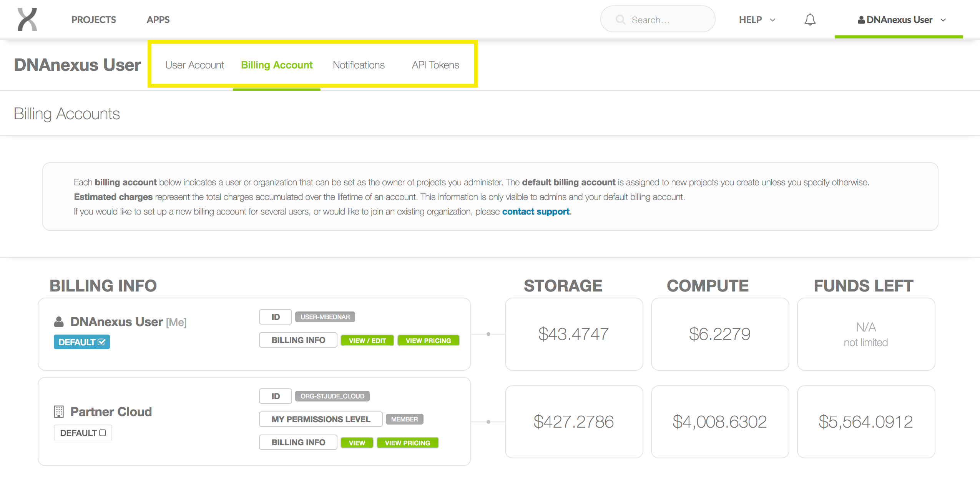Open the notifications bell
This screenshot has width=980, height=478.
(x=810, y=20)
